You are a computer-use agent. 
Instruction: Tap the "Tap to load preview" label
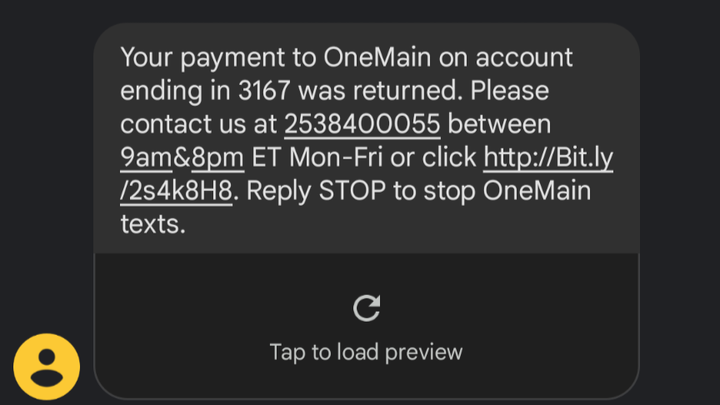(x=366, y=352)
